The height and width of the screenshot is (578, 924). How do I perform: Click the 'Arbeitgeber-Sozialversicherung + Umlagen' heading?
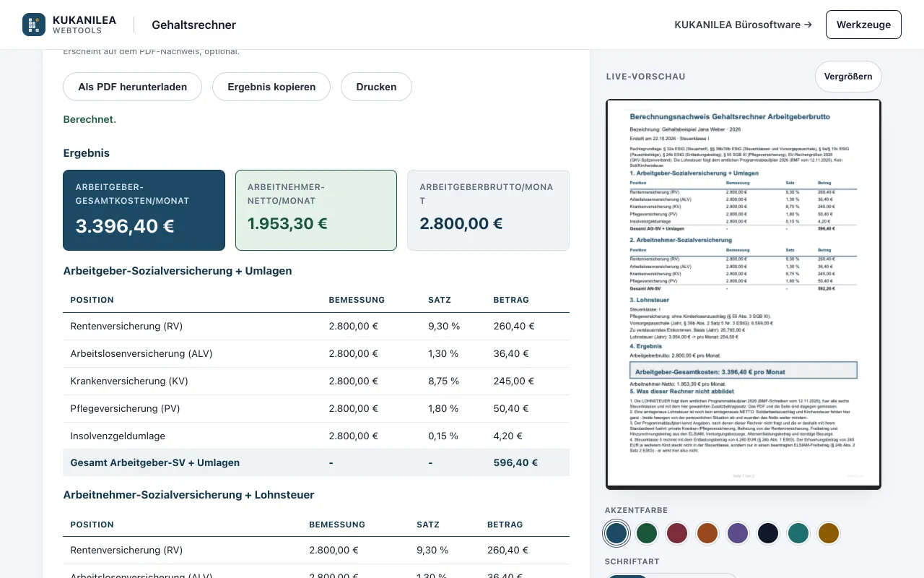coord(178,271)
